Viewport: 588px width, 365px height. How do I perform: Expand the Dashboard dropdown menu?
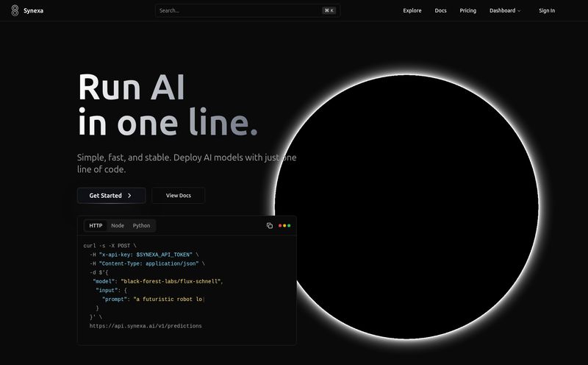click(x=505, y=10)
